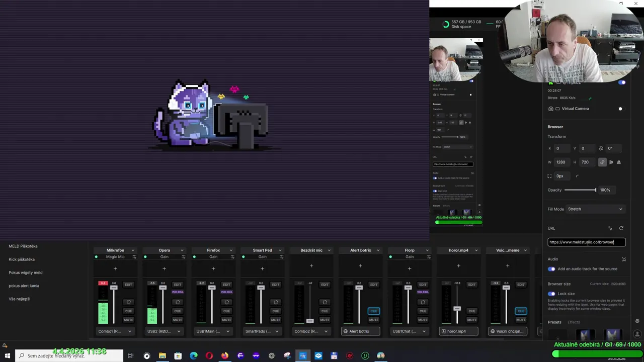Expand the Mikrofon track name dropdown
The height and width of the screenshot is (362, 644).
133,250
